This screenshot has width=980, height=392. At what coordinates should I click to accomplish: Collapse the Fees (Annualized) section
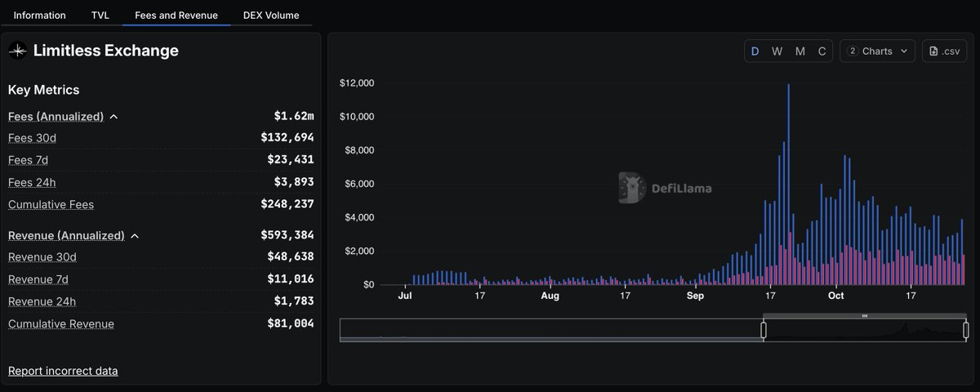[x=114, y=117]
